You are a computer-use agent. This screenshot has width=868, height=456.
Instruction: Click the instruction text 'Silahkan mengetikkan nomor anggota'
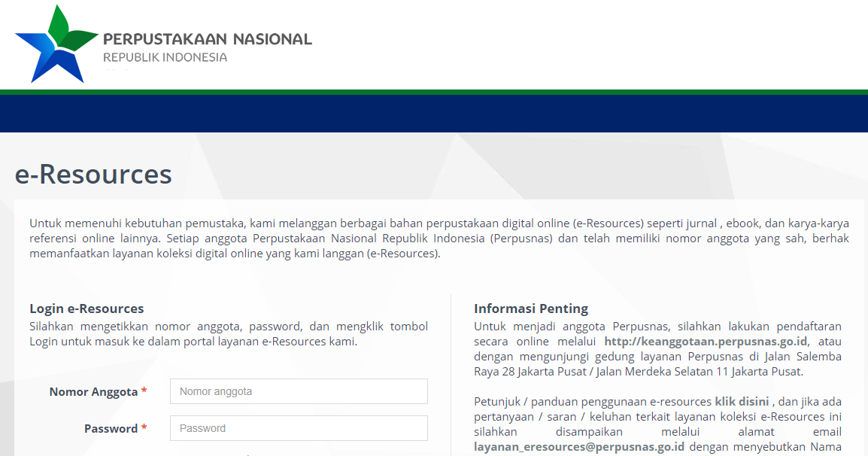(x=229, y=334)
